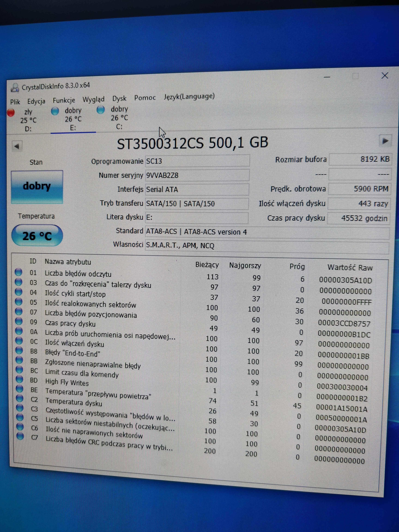
Task: Click status orb for attribute 05 realokowanych sektorów
Action: coord(19,302)
